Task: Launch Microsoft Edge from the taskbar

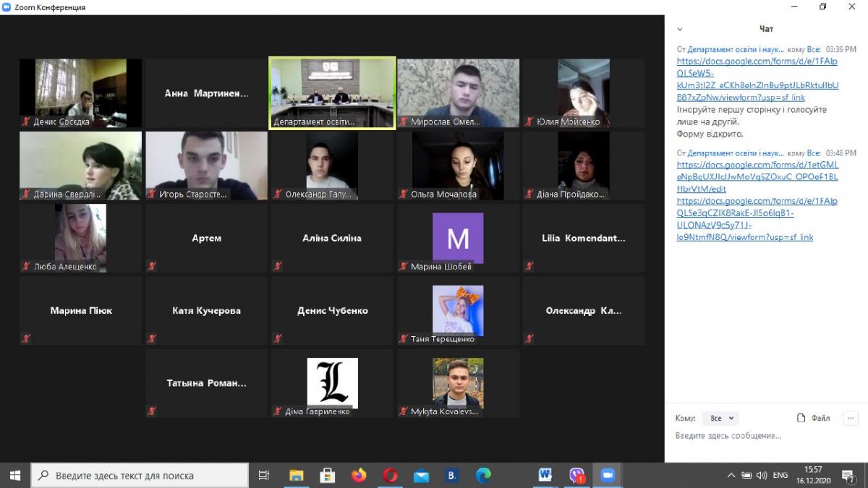Action: [484, 475]
